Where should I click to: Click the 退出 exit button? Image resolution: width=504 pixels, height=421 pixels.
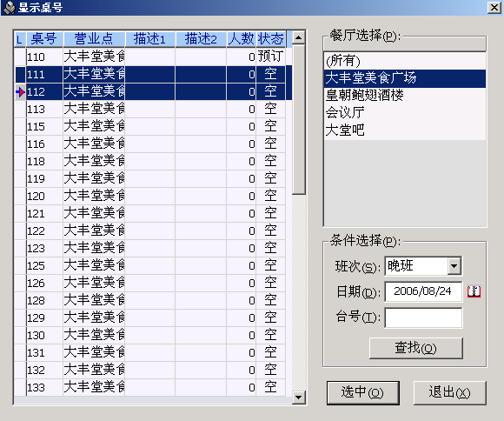coord(449,392)
